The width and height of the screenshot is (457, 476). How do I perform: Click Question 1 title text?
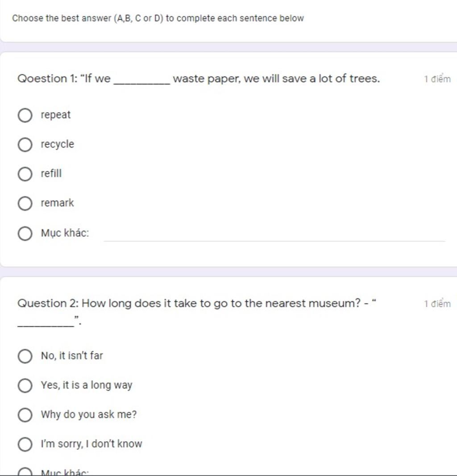point(199,79)
